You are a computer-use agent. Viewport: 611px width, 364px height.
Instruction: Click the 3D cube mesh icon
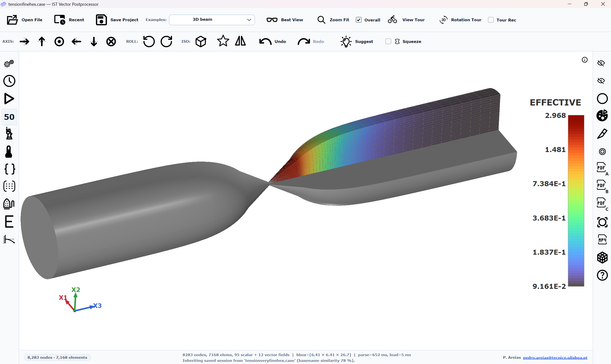click(x=602, y=258)
